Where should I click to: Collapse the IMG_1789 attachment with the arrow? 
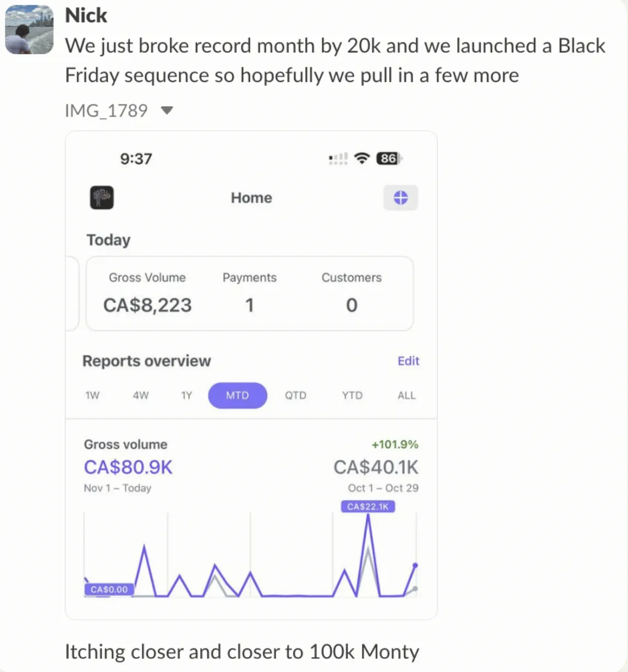tap(167, 111)
